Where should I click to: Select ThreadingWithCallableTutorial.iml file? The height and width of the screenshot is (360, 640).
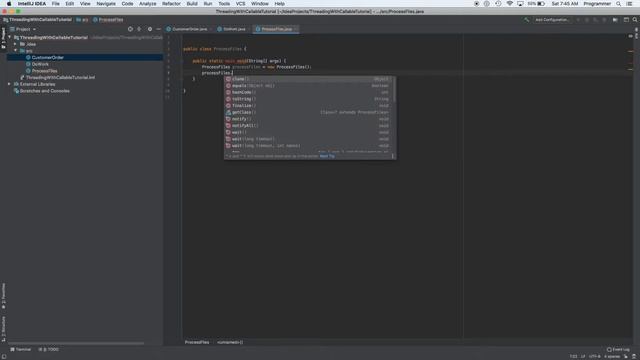pos(60,78)
